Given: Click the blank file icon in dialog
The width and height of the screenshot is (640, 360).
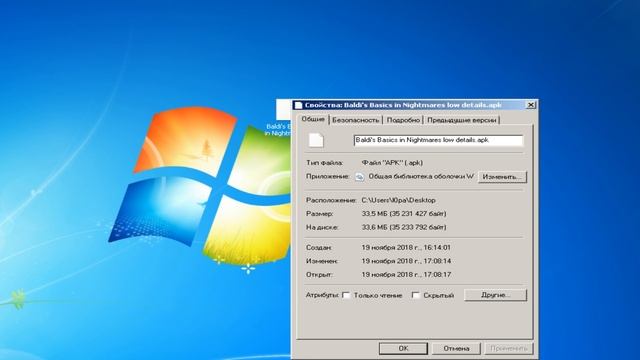Looking at the screenshot, I should click(x=316, y=140).
